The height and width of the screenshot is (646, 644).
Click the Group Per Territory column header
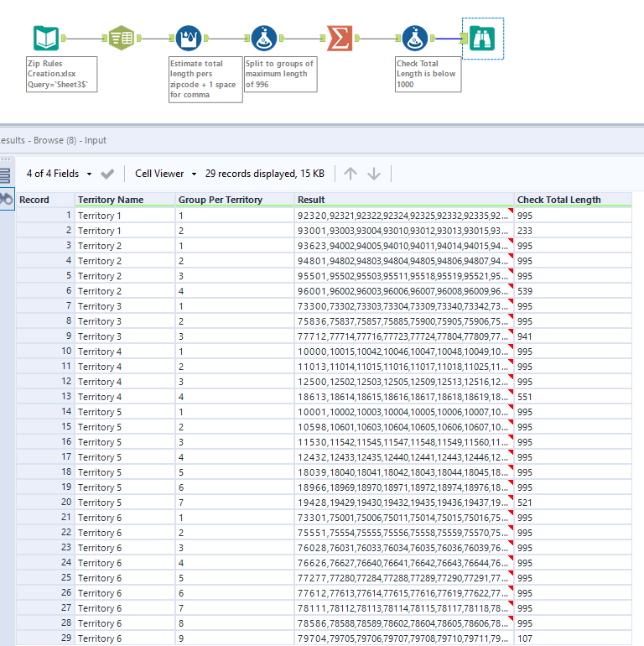coord(220,200)
